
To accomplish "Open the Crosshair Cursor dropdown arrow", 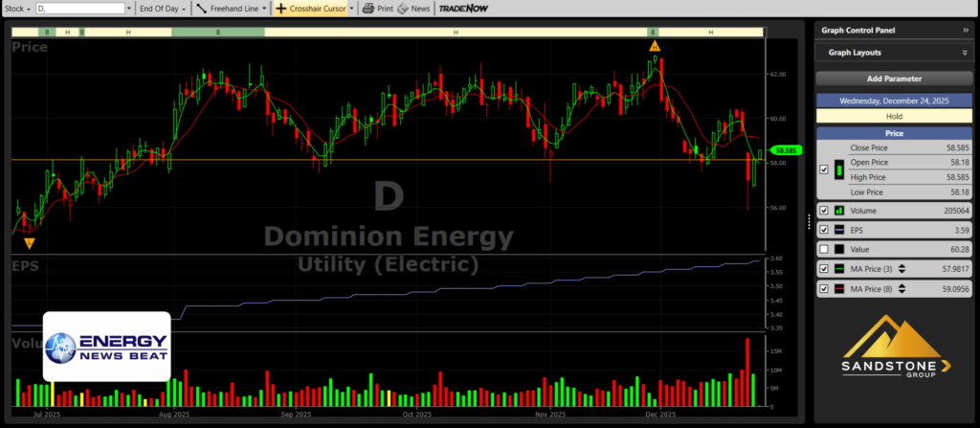I will (352, 9).
